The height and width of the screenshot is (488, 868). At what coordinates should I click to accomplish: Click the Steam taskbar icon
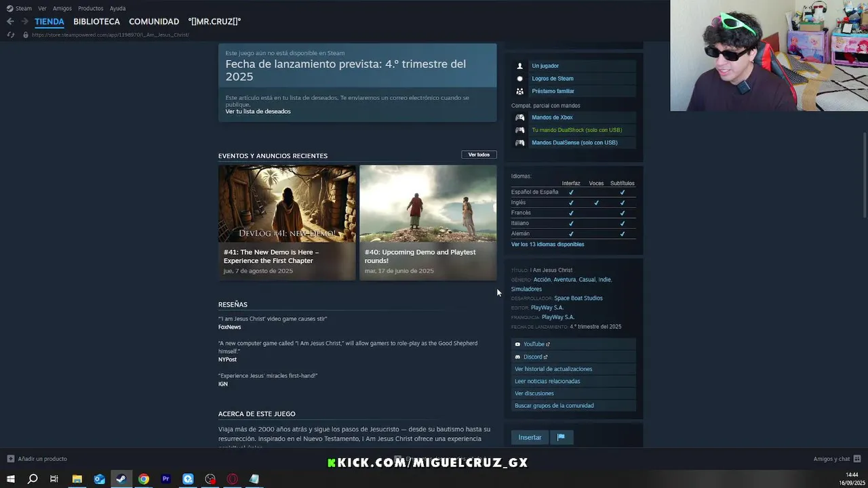coord(121,479)
